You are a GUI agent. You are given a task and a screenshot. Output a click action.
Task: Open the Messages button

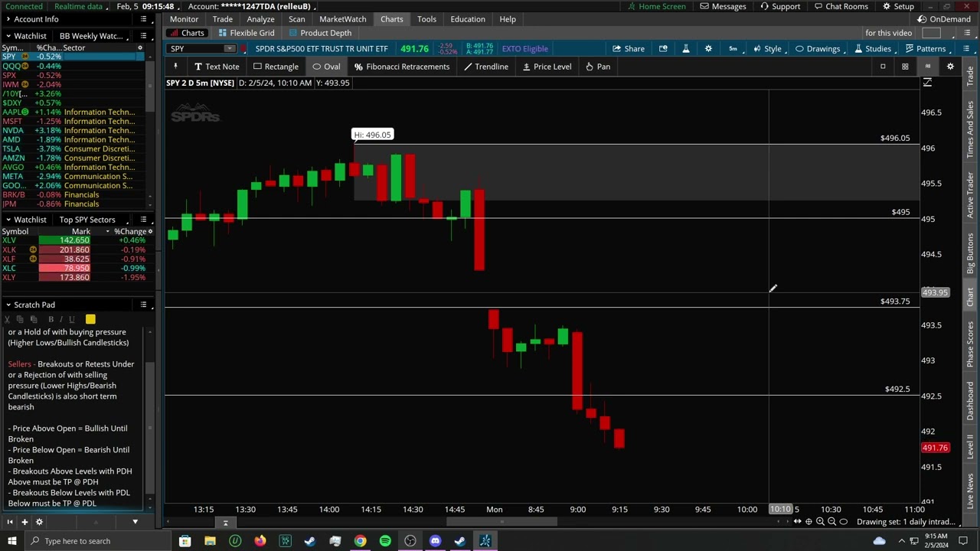(x=723, y=6)
